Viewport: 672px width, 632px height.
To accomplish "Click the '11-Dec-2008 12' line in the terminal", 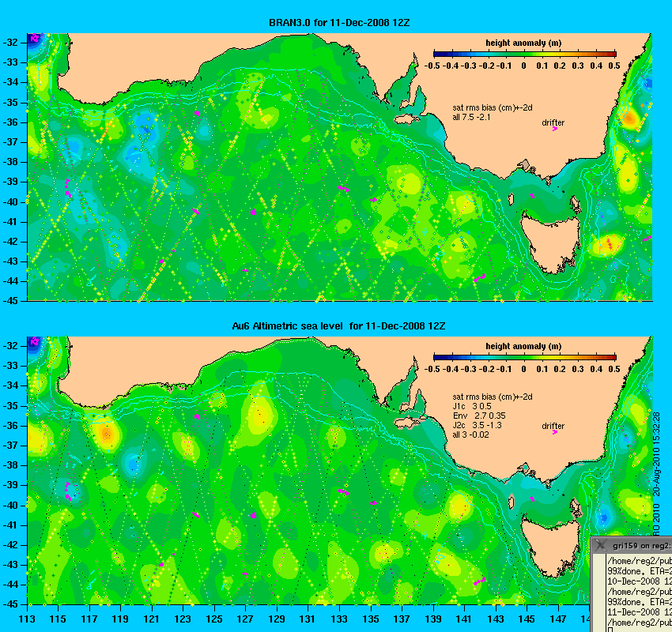I will tap(640, 612).
